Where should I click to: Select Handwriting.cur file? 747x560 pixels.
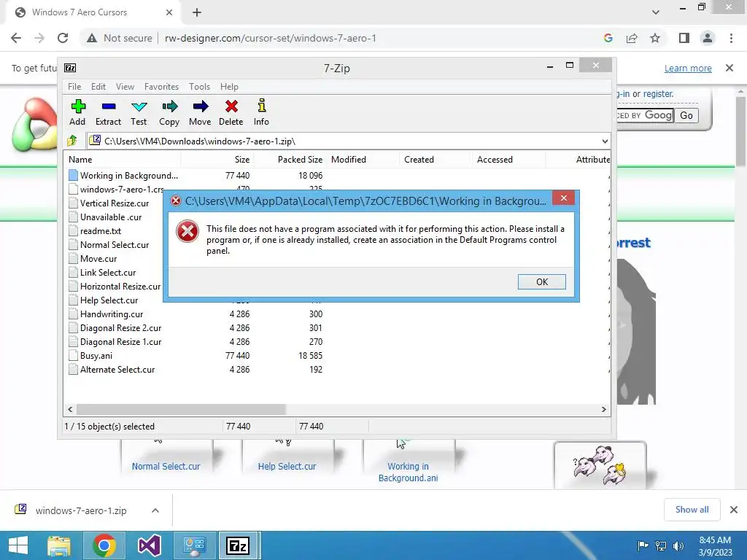112,314
